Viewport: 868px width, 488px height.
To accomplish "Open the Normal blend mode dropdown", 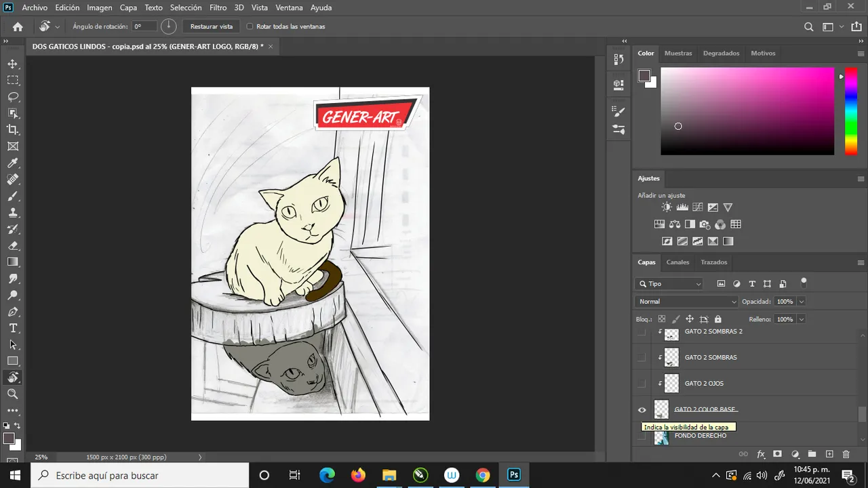I will click(x=687, y=302).
